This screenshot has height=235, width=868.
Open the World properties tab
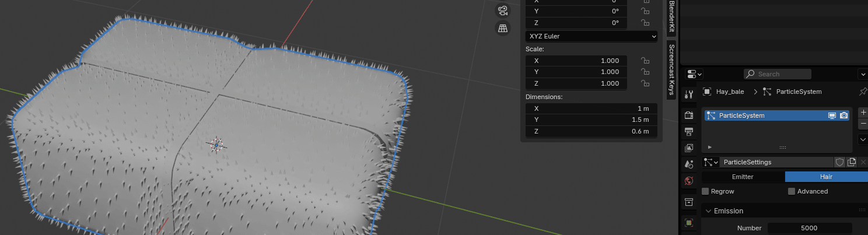689,181
